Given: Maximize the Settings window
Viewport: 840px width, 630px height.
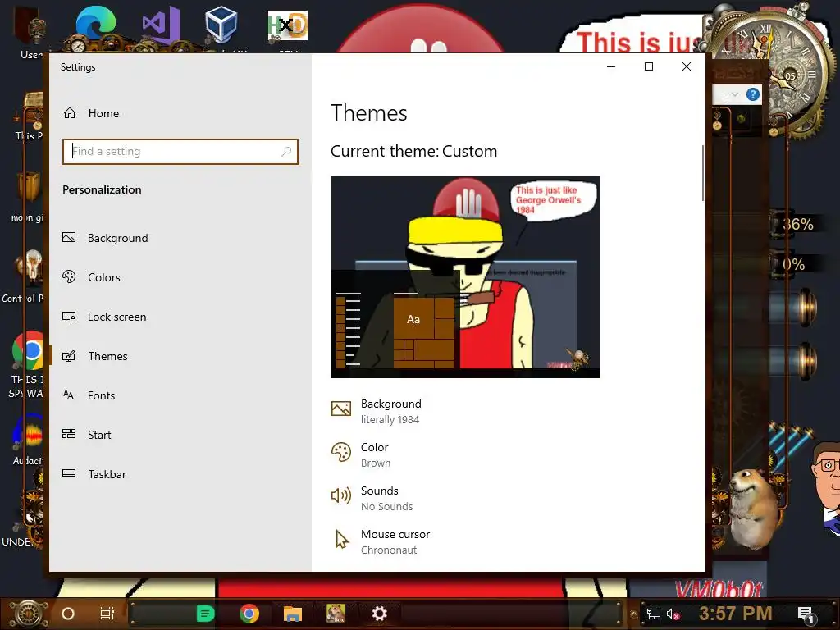Looking at the screenshot, I should [x=649, y=66].
